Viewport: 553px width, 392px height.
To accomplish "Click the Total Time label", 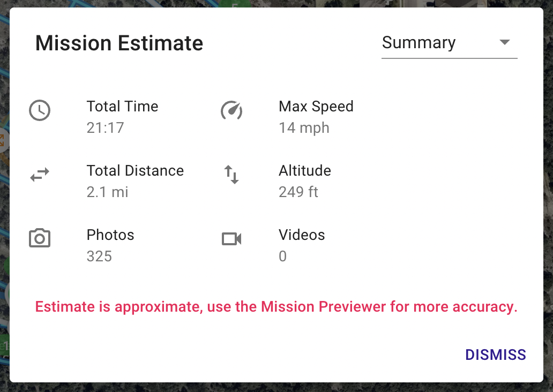I will pos(122,106).
